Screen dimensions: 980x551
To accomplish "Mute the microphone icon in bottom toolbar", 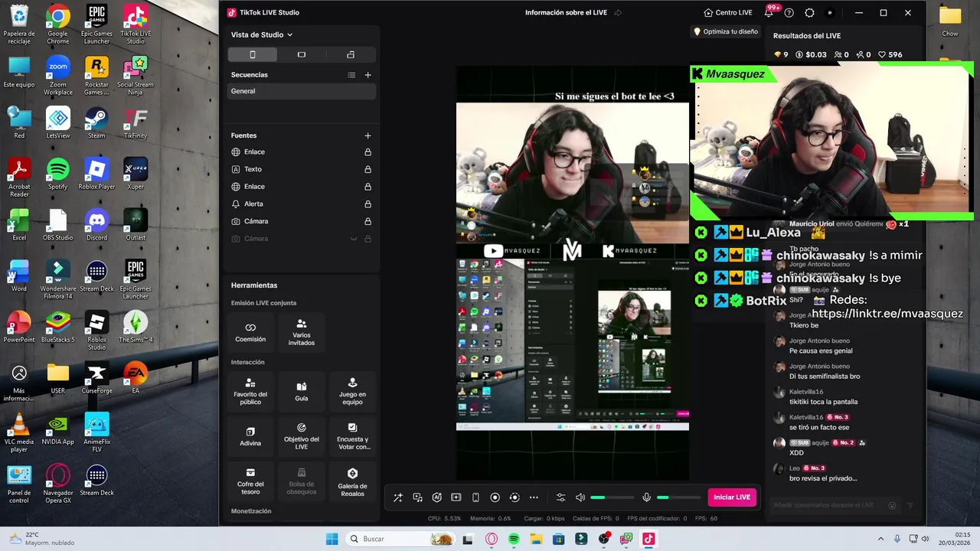I will point(647,497).
